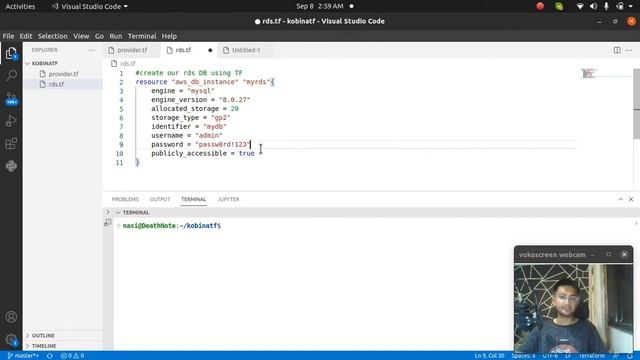
Task: Open the network indicator in system tray
Action: pyautogui.click(x=580, y=6)
